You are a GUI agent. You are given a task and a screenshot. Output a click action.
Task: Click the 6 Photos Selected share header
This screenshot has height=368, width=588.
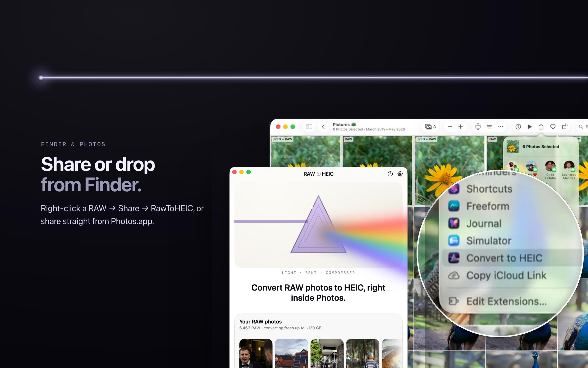[541, 147]
